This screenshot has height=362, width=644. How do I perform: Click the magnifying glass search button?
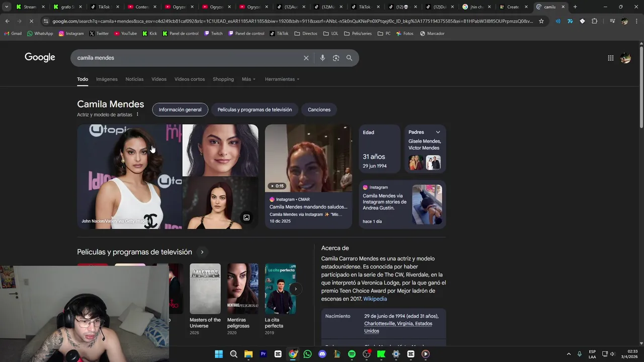click(x=349, y=58)
